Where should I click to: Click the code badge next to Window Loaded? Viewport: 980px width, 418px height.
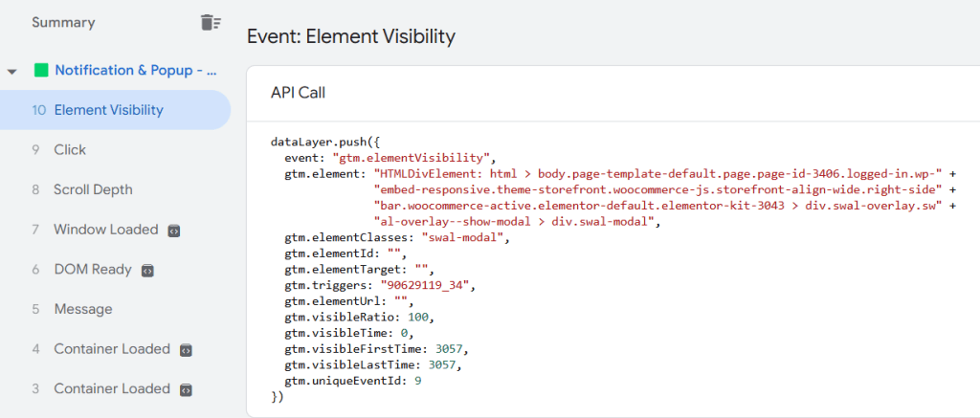click(x=174, y=231)
